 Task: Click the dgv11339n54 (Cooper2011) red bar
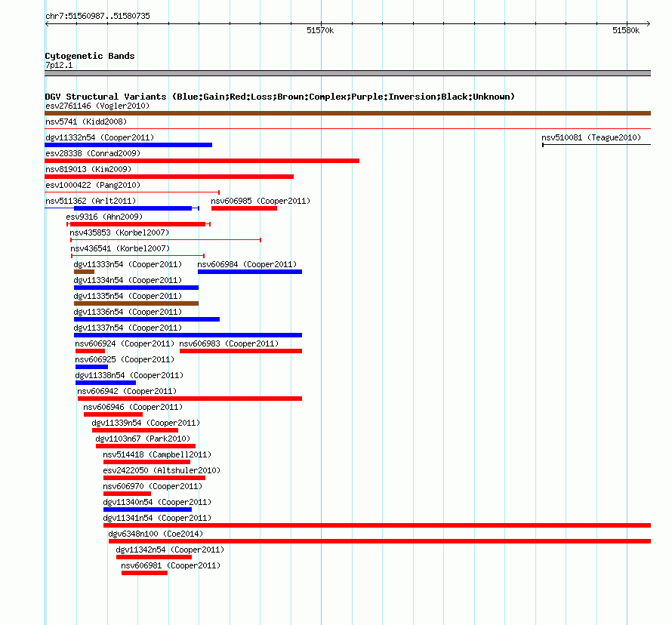pos(135,430)
